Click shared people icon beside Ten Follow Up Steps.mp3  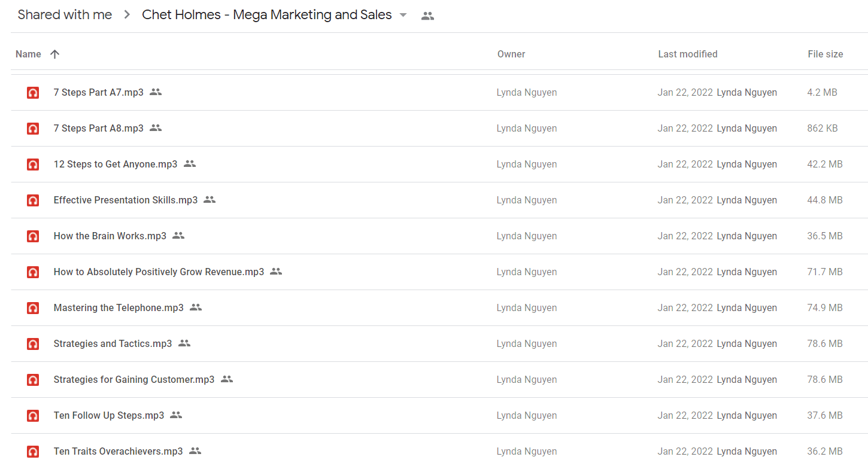pyautogui.click(x=176, y=415)
